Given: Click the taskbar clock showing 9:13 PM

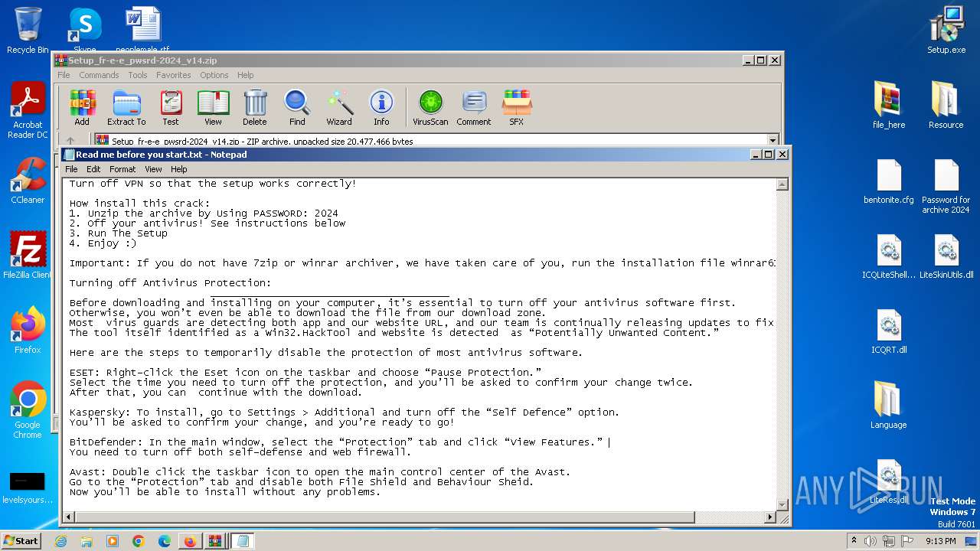Looking at the screenshot, I should pos(941,541).
